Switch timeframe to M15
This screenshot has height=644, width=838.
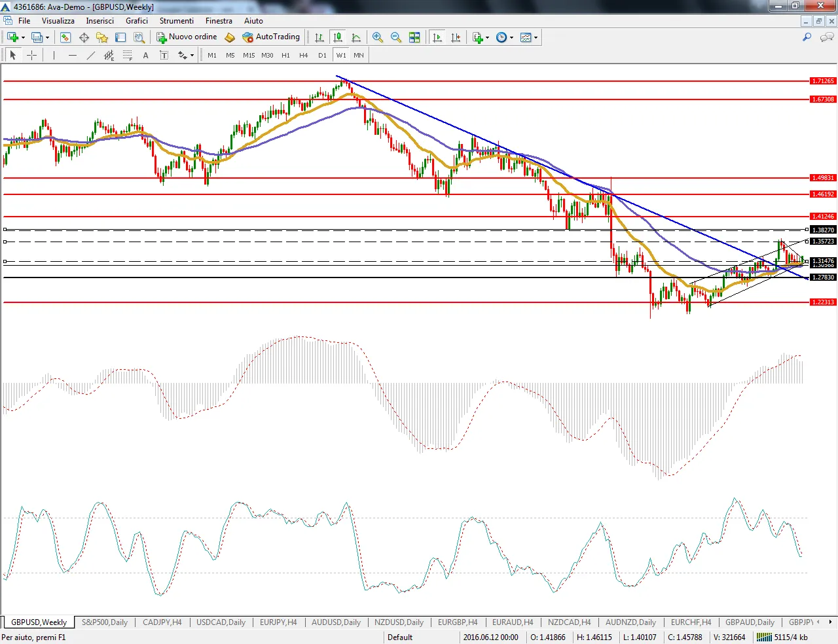(x=249, y=55)
